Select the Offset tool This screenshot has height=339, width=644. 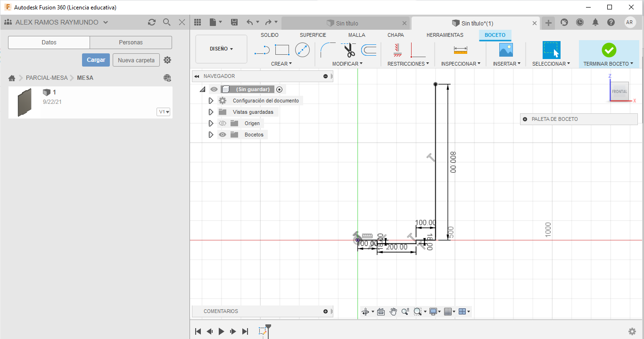click(x=369, y=50)
